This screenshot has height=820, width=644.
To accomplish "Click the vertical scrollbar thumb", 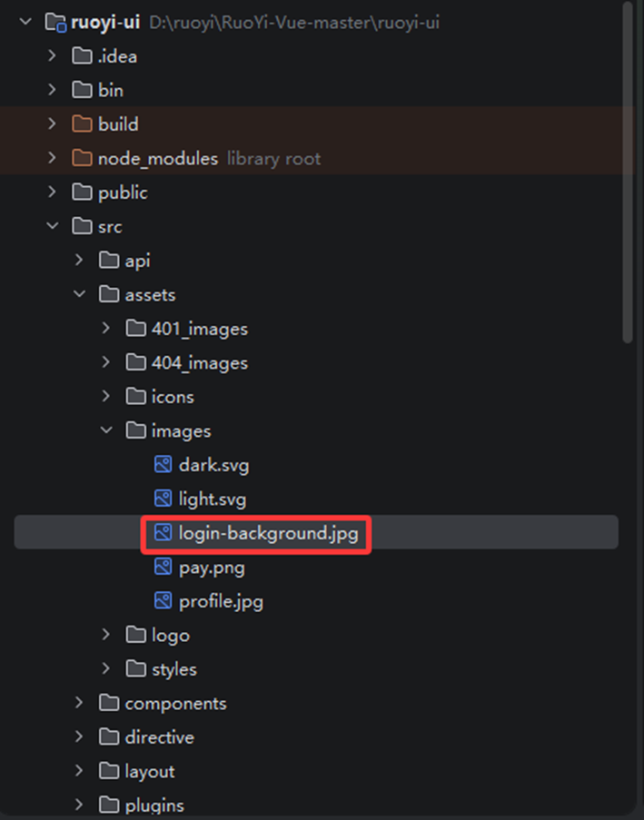I will pos(628,173).
